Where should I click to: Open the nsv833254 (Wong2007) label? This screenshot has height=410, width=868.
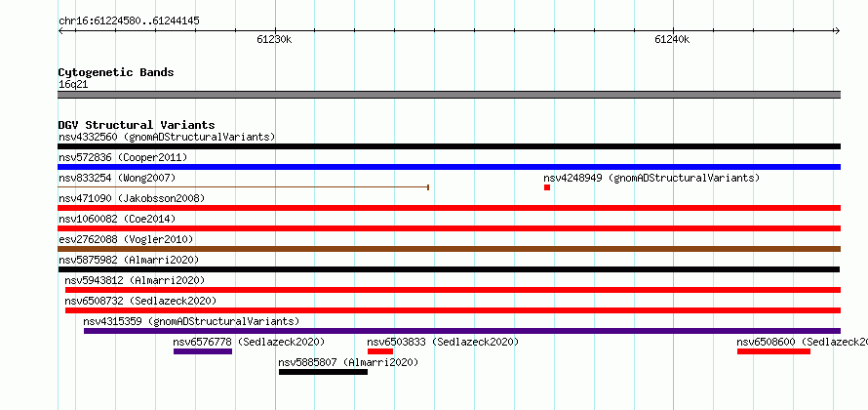point(117,178)
